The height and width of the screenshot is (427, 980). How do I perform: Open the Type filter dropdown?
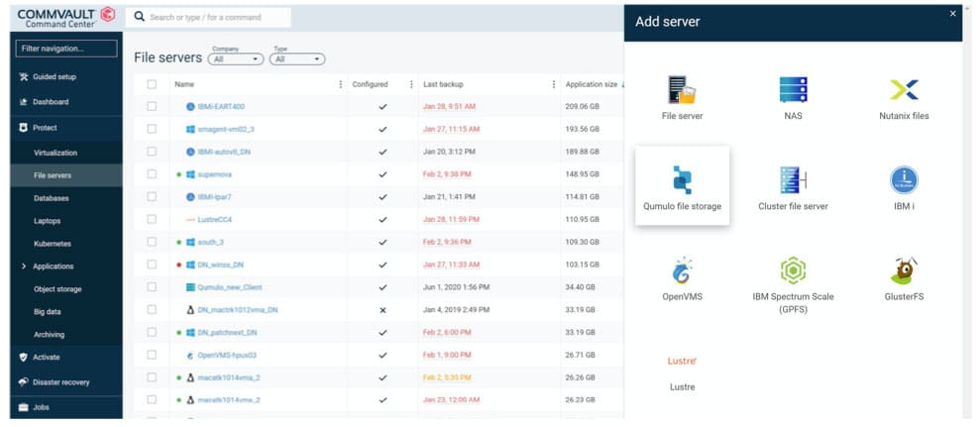point(297,58)
